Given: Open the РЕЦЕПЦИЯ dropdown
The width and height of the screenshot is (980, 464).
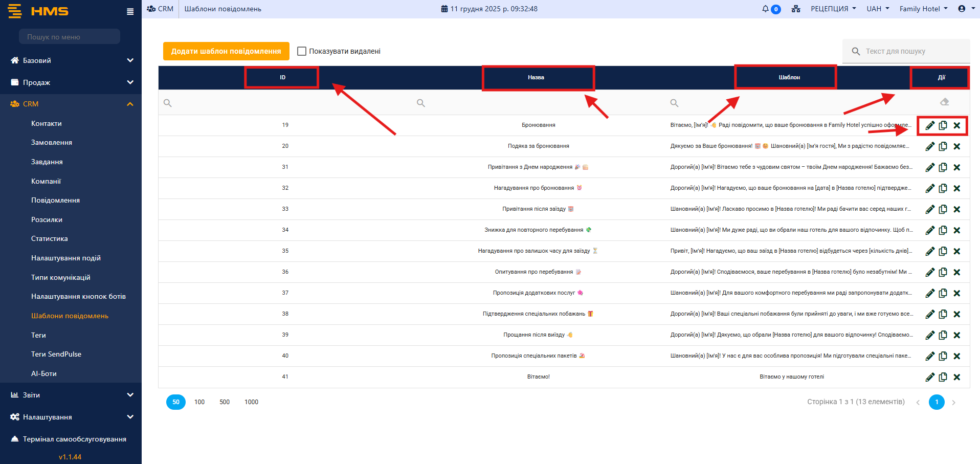Looking at the screenshot, I should [833, 9].
